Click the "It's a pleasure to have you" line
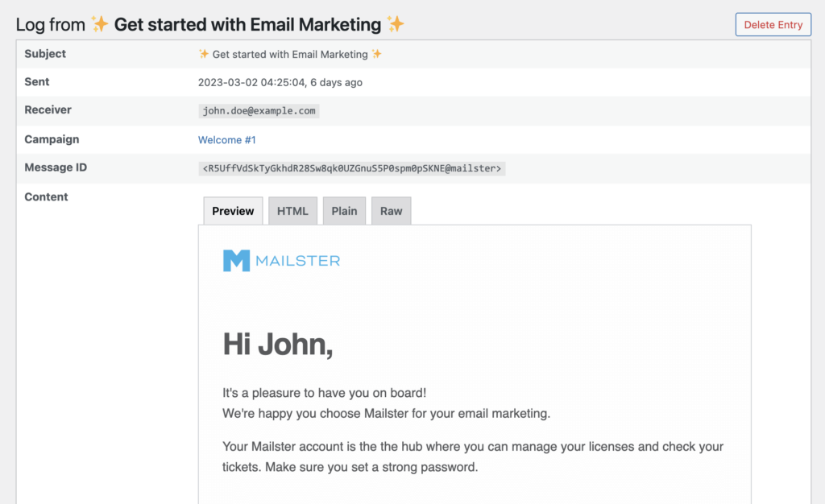The height and width of the screenshot is (504, 825). coord(324,393)
